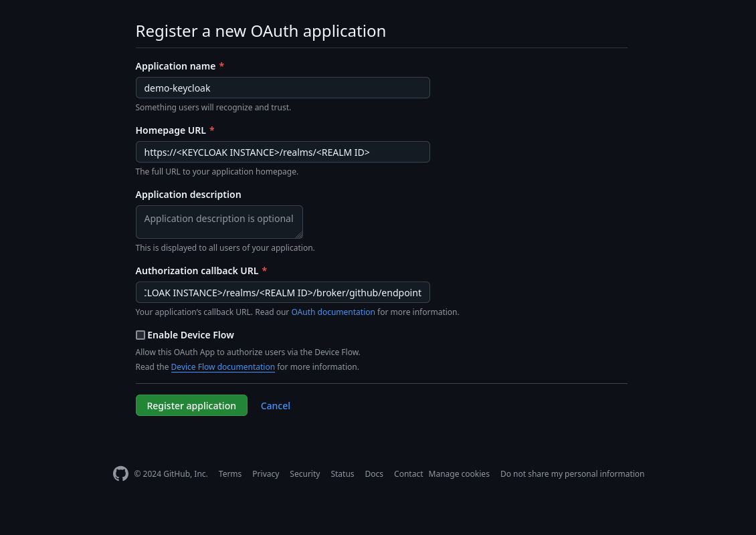Open the OAuth documentation link
Image resolution: width=756 pixels, height=535 pixels.
pos(333,312)
